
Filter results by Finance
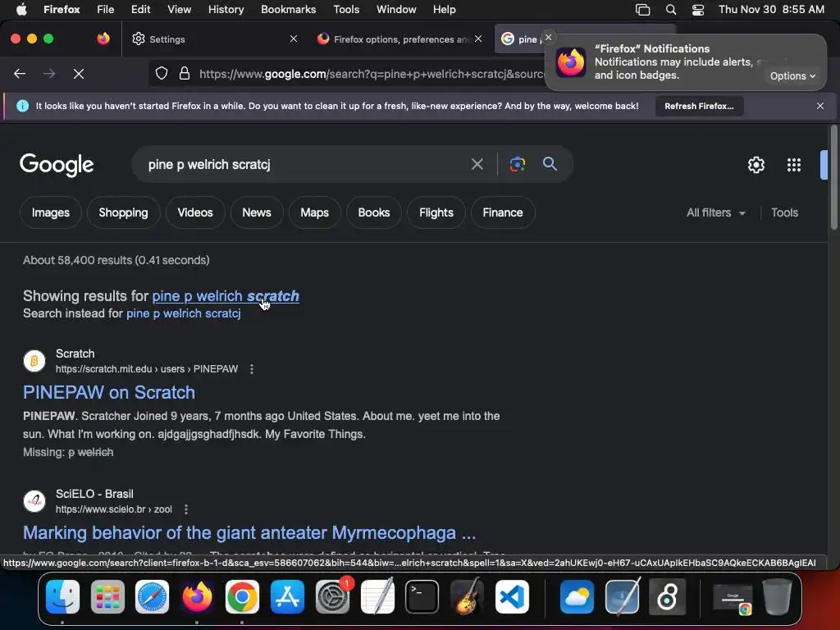click(x=503, y=212)
